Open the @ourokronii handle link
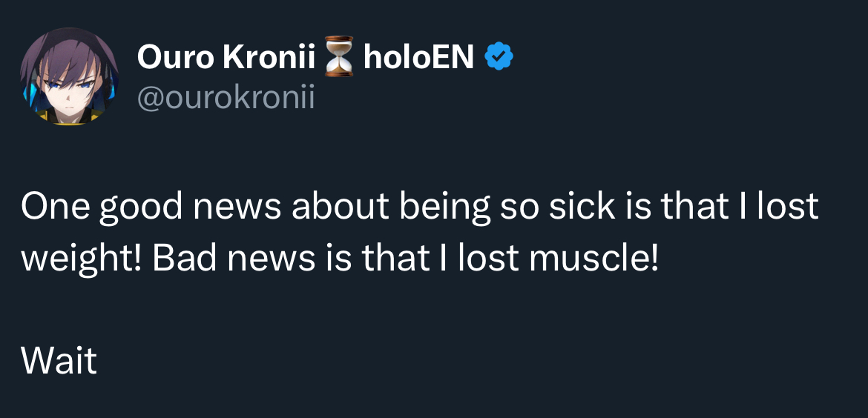Viewport: 868px width, 418px height. [226, 96]
